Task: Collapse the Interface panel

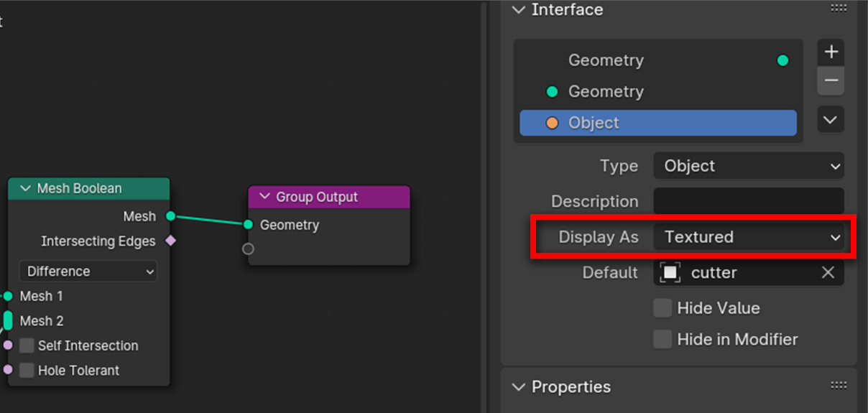Action: [x=519, y=10]
